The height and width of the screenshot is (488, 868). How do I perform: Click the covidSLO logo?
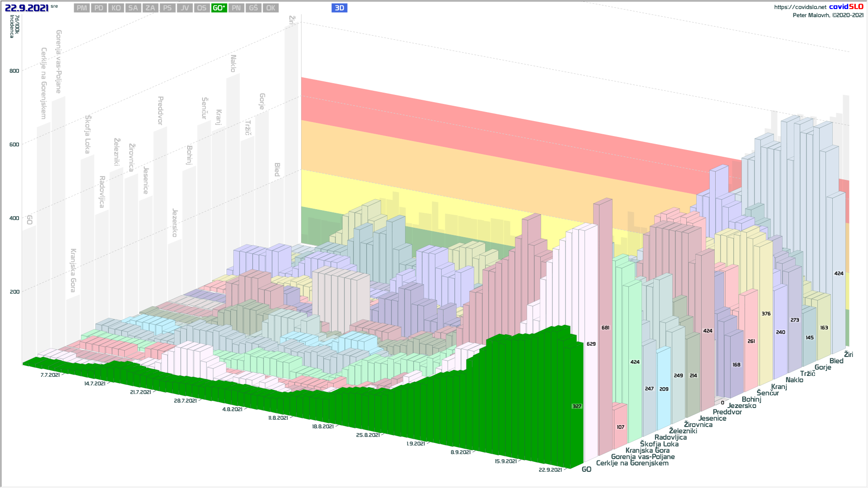click(846, 7)
